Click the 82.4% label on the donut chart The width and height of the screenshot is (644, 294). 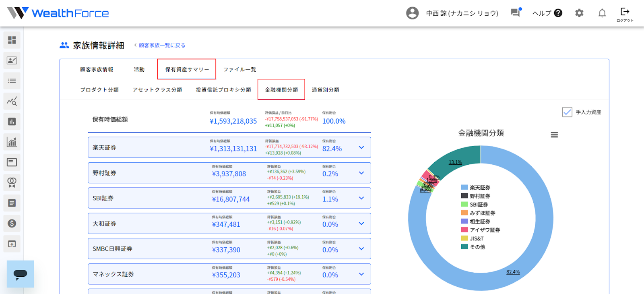pos(513,272)
